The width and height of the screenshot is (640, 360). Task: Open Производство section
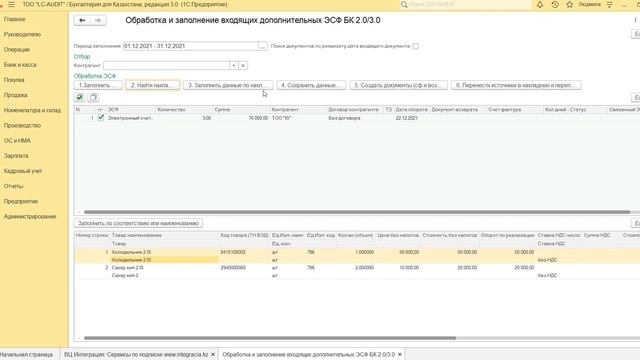[x=22, y=125]
